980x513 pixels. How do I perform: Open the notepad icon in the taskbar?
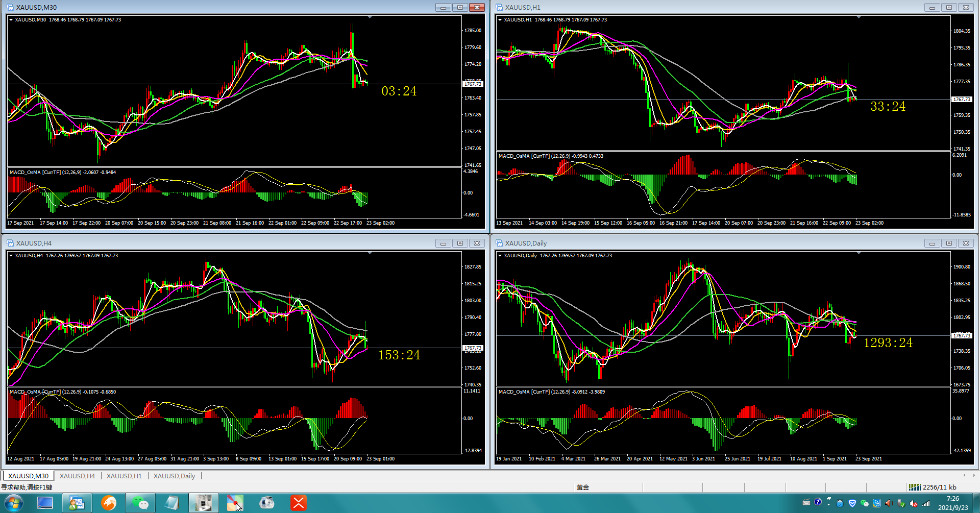point(171,503)
